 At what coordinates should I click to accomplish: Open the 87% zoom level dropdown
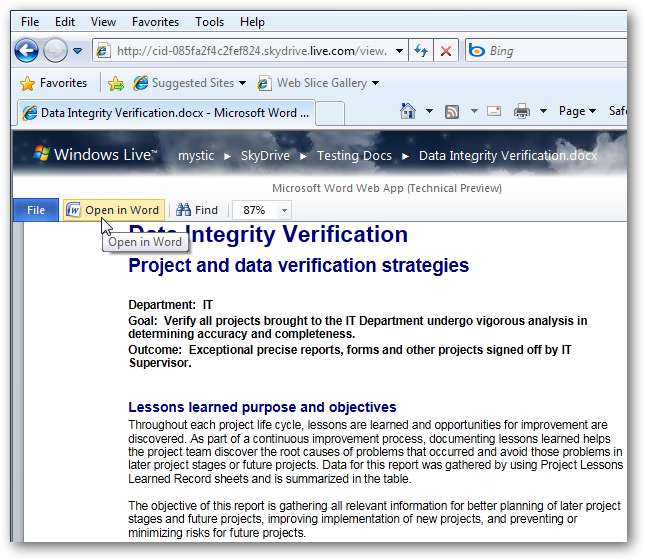point(285,210)
